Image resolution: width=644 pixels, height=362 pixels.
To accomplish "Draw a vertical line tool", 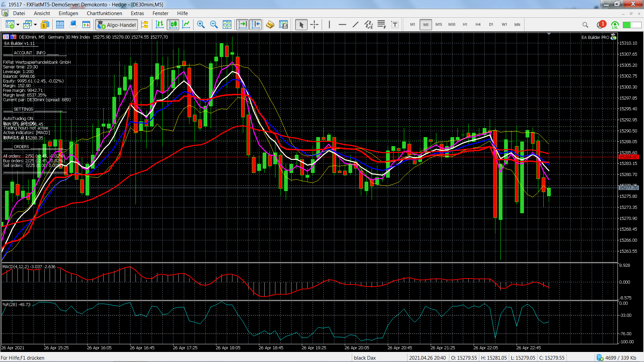I will pos(329,24).
